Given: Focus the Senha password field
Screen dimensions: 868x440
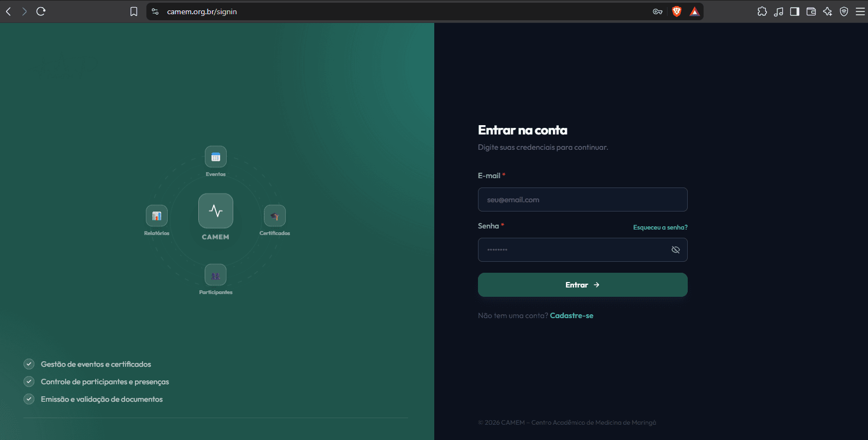Looking at the screenshot, I should [583, 250].
